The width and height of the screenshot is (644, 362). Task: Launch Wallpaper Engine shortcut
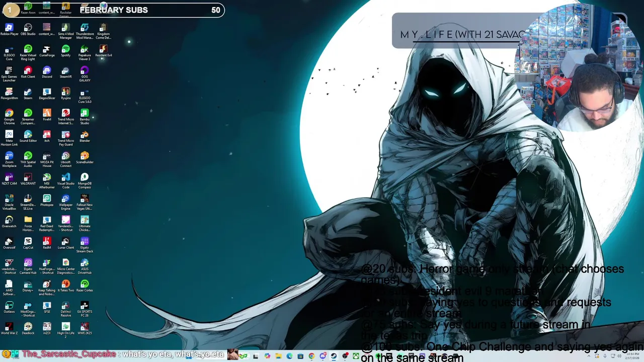tap(65, 203)
